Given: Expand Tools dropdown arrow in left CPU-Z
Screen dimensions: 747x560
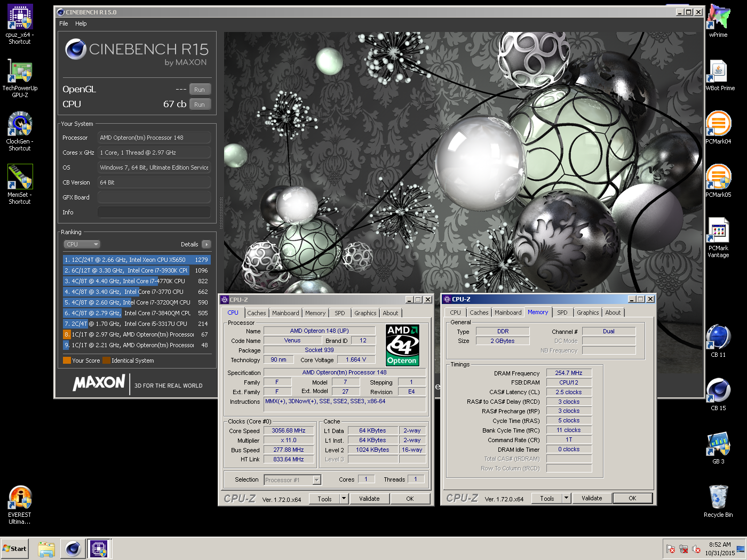Looking at the screenshot, I should click(344, 499).
